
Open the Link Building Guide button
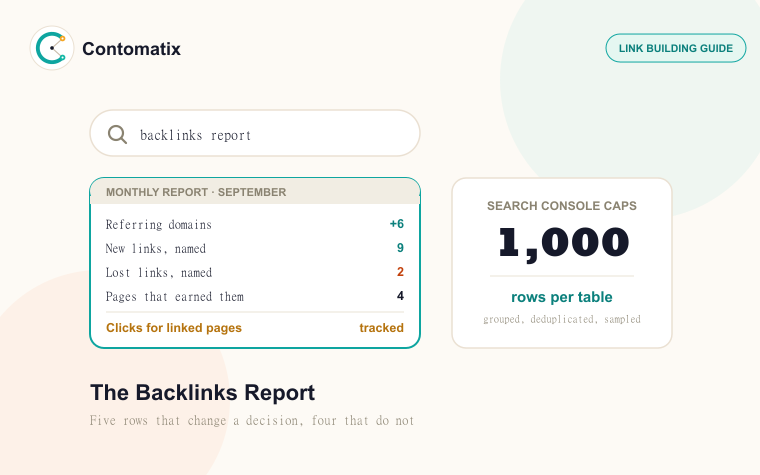pos(676,48)
